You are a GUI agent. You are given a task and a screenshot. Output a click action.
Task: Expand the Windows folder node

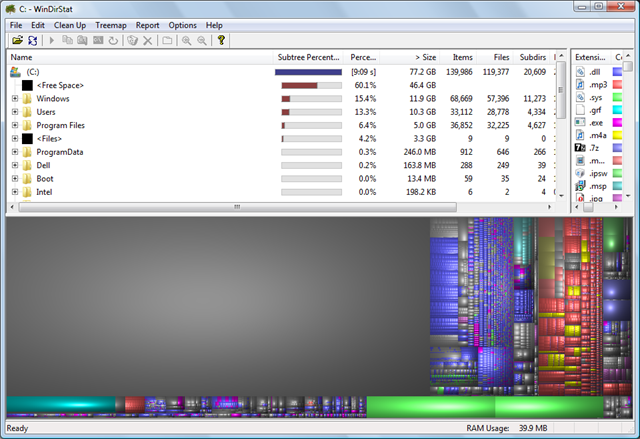click(x=15, y=98)
